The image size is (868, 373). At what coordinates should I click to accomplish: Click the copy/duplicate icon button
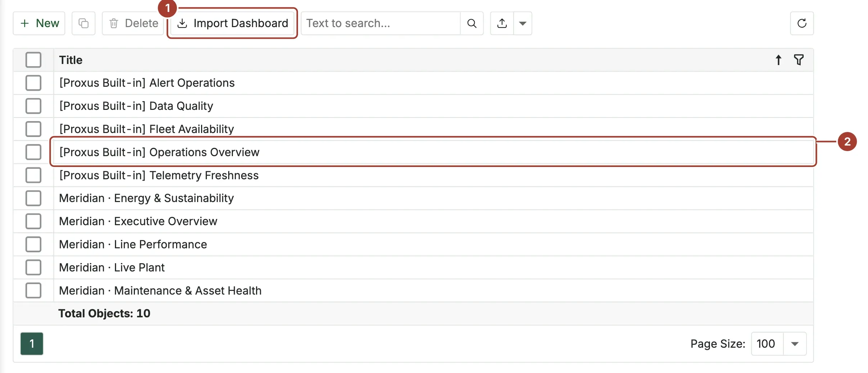(84, 23)
